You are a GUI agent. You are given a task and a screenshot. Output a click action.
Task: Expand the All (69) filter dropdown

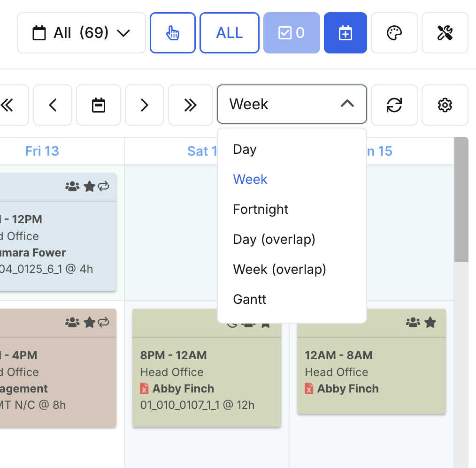pos(81,33)
